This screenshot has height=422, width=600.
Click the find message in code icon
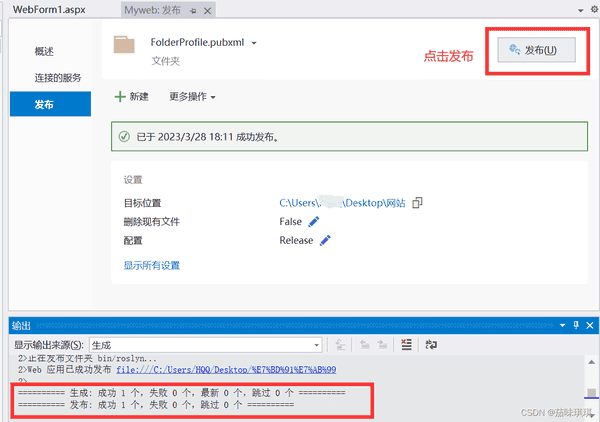(x=340, y=345)
